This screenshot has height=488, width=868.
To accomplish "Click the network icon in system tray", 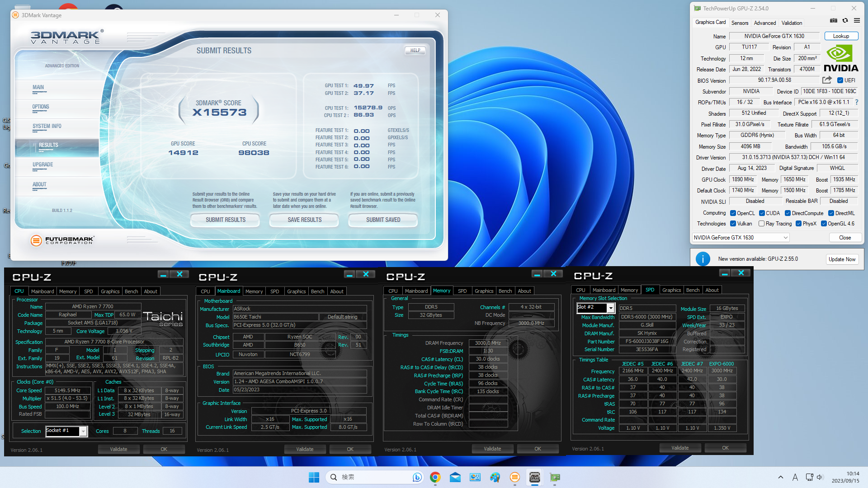I will point(809,477).
